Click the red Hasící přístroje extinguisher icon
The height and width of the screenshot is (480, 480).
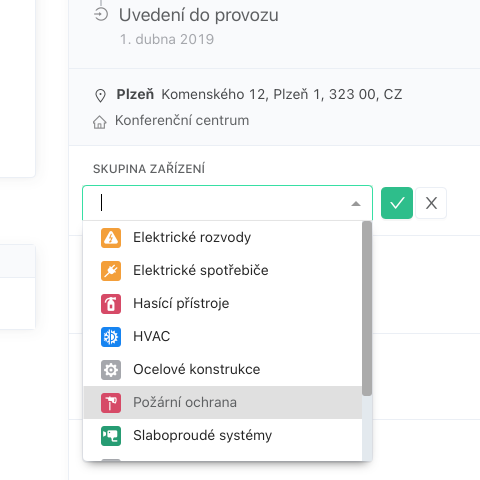pos(111,304)
